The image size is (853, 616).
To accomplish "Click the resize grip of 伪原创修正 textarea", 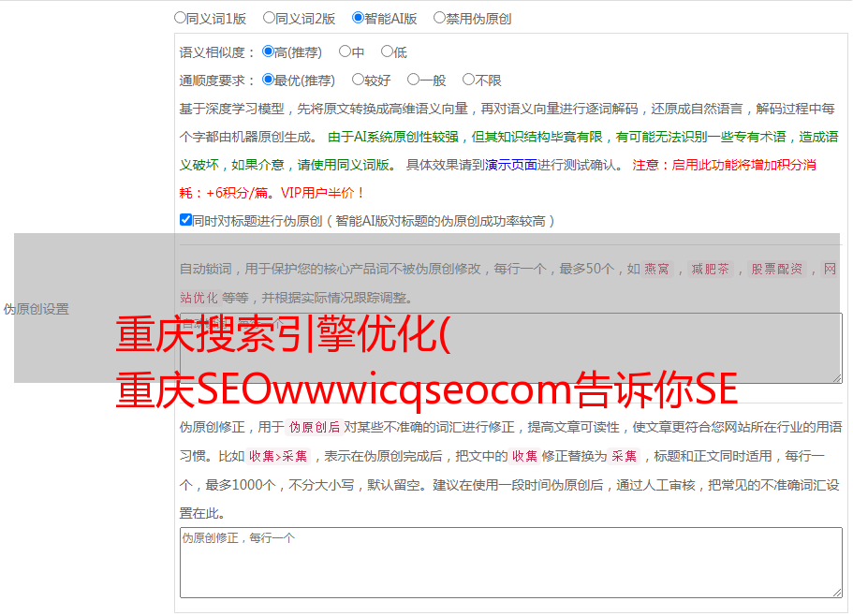I will 837,593.
